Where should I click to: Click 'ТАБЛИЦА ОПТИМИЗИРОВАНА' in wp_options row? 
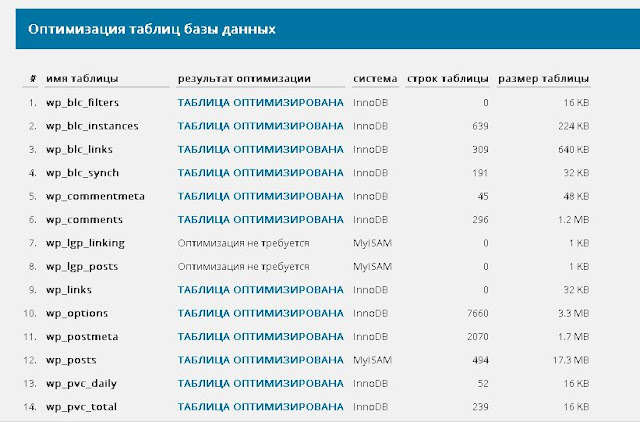coord(260,313)
